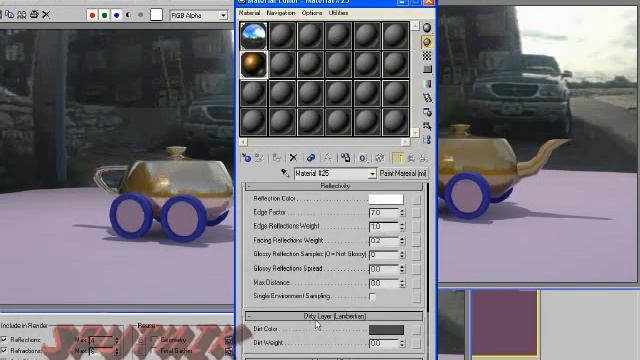640x360 pixels.
Task: Toggle alpha channel display button
Action: [129, 15]
